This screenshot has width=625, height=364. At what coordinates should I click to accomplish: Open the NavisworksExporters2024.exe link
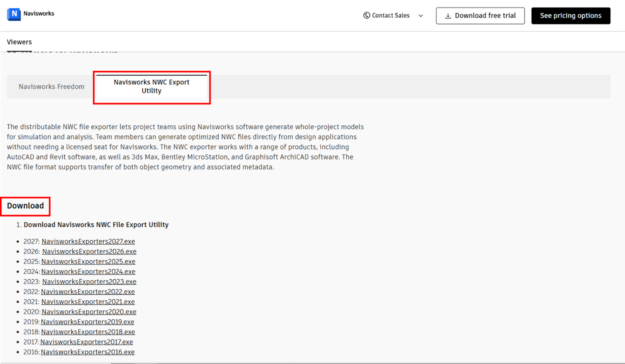[88, 271]
